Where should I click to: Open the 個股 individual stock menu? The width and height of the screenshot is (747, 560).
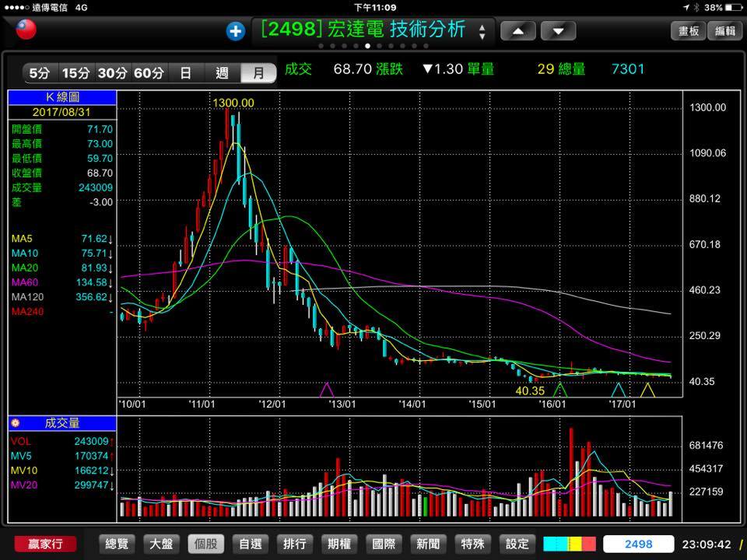point(205,544)
